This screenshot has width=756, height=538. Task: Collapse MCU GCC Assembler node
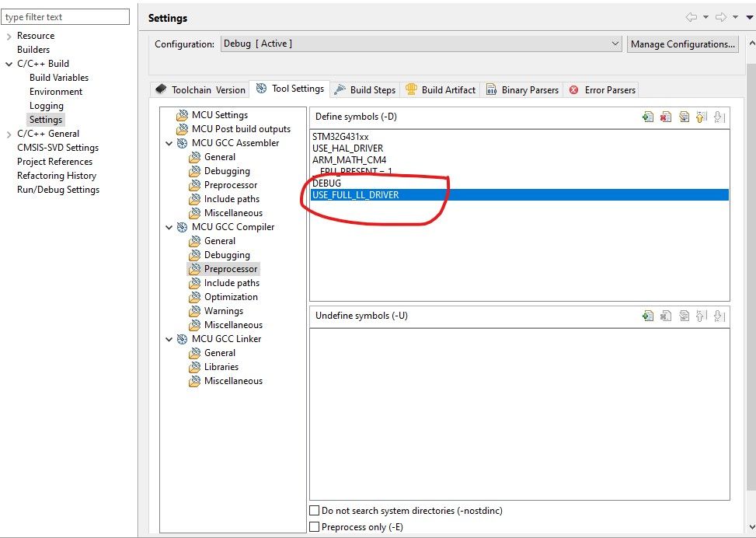(169, 143)
